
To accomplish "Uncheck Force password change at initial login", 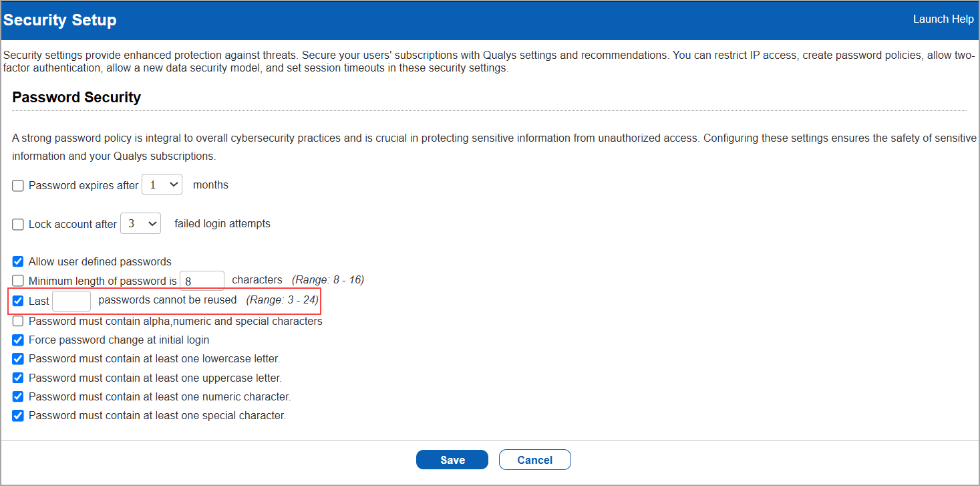I will coord(18,340).
